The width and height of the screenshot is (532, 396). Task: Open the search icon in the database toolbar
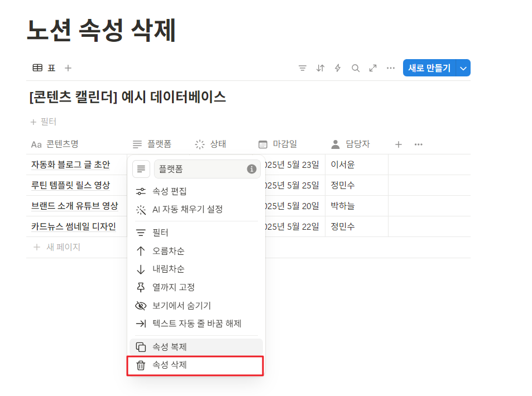click(356, 67)
